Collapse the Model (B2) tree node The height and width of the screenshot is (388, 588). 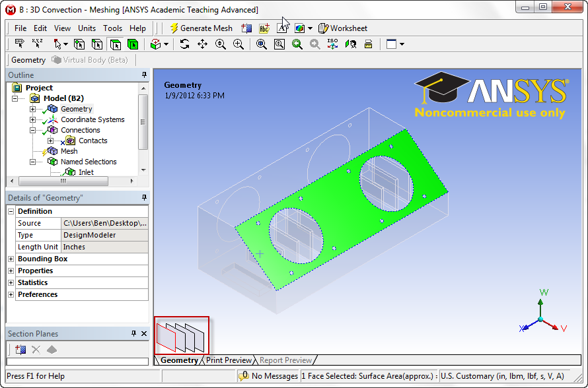[15, 98]
